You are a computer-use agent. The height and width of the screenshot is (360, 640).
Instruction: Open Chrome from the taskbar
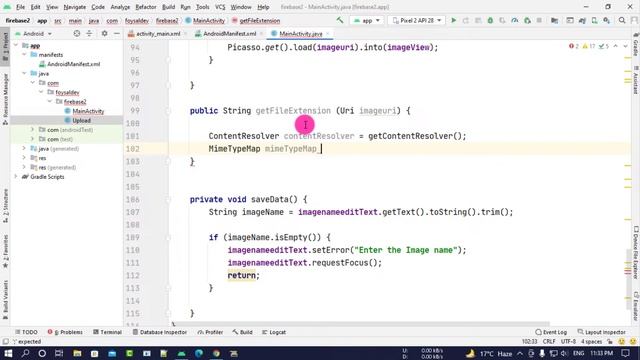coord(216,353)
